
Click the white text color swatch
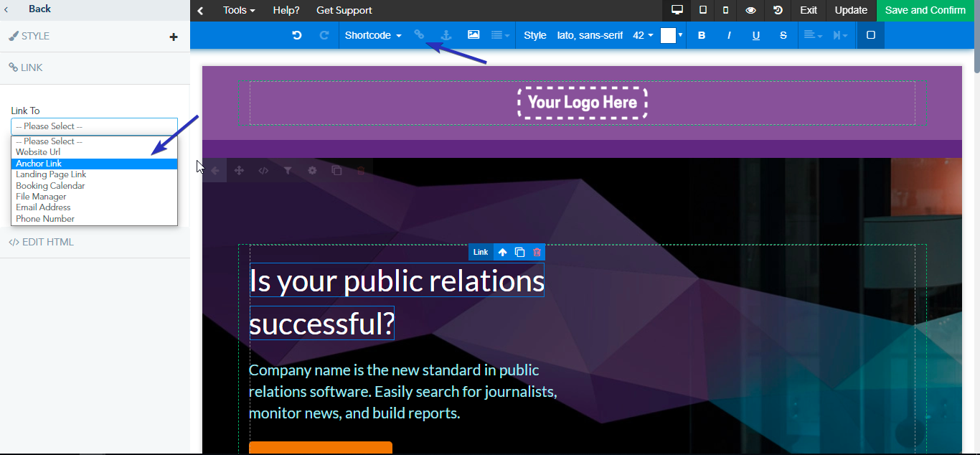[x=668, y=35]
